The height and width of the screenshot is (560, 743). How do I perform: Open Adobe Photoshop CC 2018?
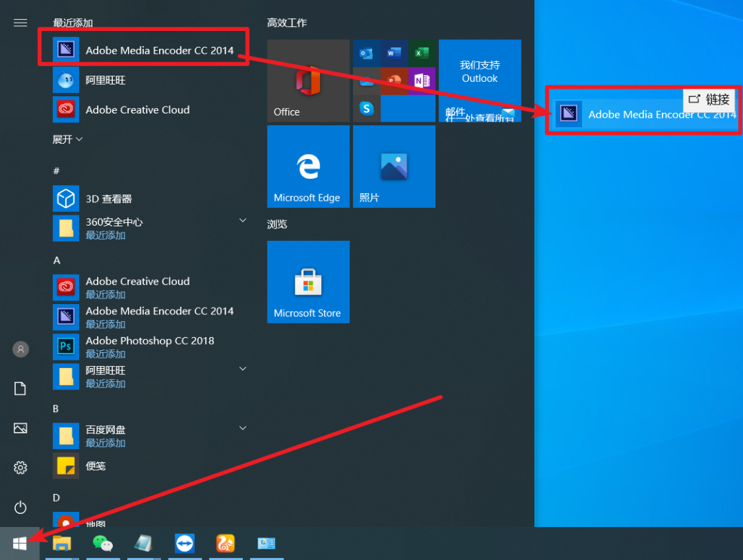tap(150, 347)
